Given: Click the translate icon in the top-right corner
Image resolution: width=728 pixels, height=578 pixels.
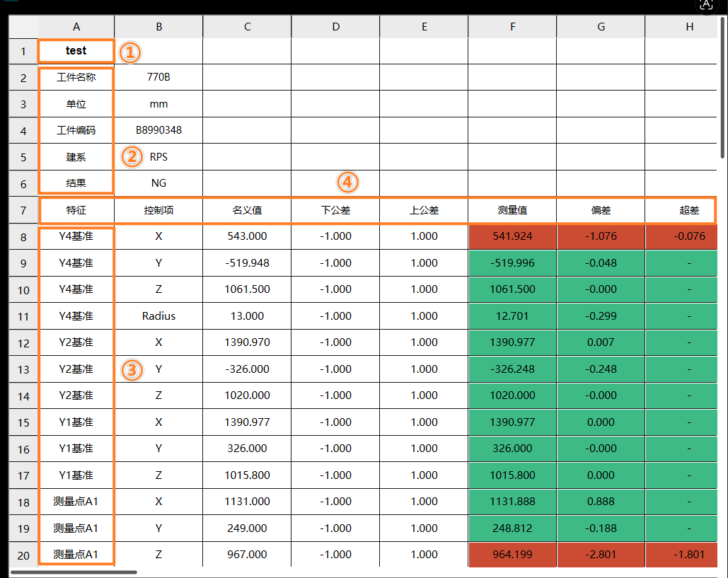Looking at the screenshot, I should point(706,6).
